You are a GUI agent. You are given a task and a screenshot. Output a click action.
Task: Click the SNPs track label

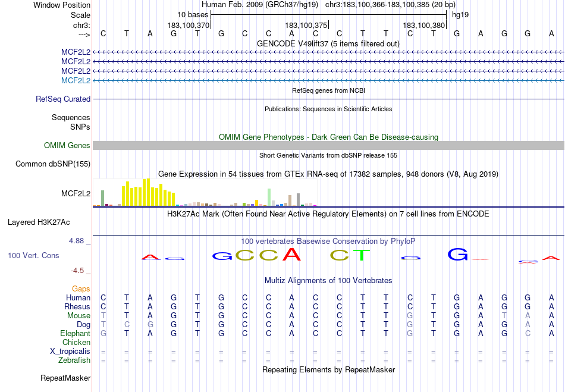(80, 127)
